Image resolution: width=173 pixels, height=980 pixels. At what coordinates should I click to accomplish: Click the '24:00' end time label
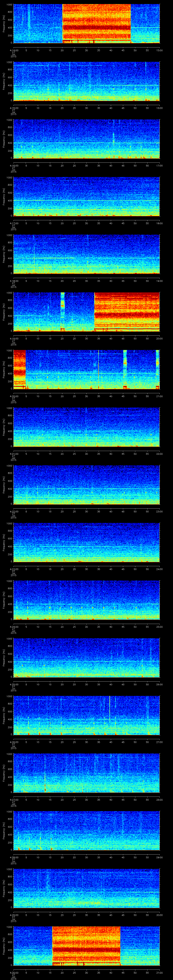click(x=160, y=569)
